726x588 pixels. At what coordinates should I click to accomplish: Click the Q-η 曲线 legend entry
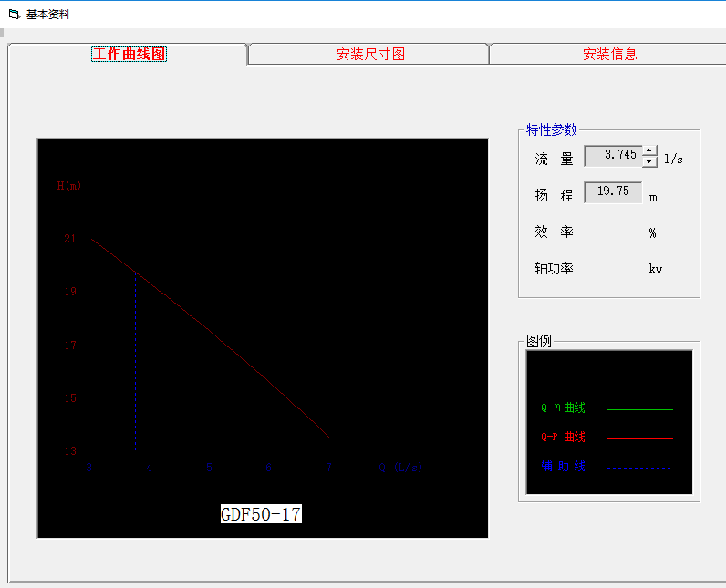[563, 407]
